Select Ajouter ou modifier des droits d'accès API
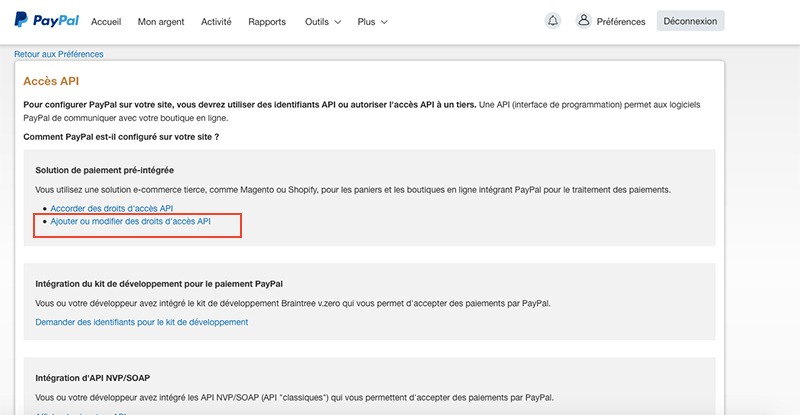 [x=130, y=220]
